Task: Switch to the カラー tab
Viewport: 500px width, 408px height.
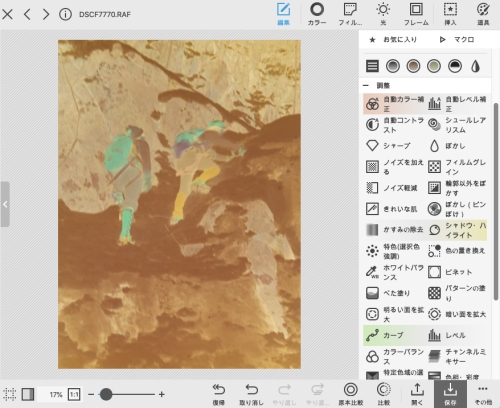Action: coord(317,14)
